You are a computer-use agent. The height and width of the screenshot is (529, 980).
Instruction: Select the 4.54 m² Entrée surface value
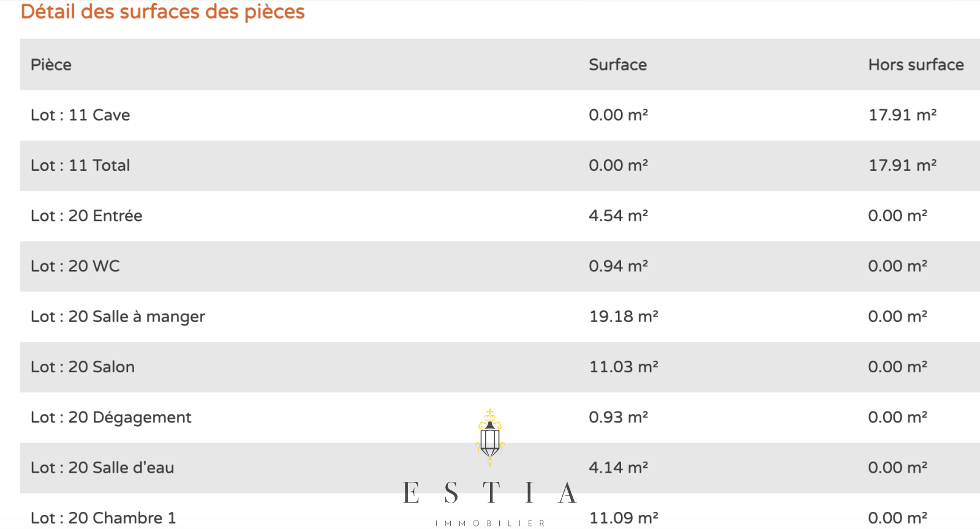(618, 216)
